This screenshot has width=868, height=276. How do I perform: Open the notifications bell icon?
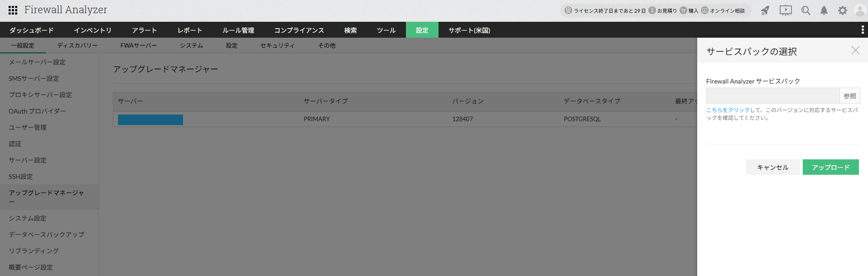click(x=824, y=10)
